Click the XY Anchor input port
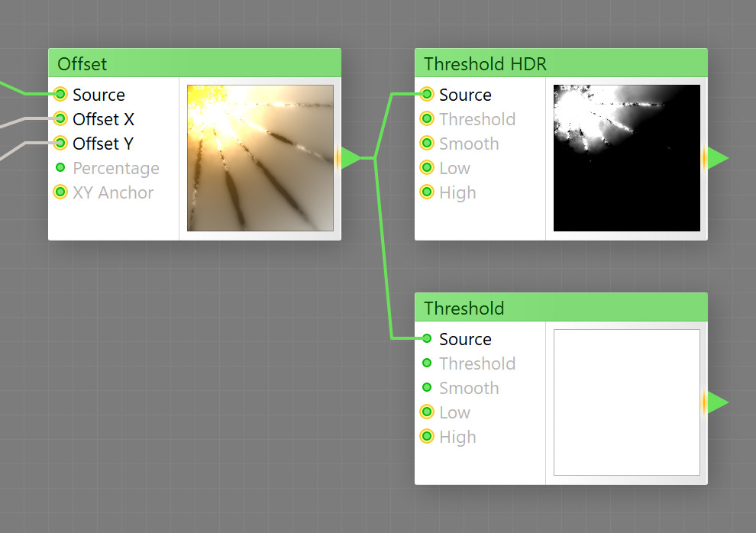 [60, 192]
